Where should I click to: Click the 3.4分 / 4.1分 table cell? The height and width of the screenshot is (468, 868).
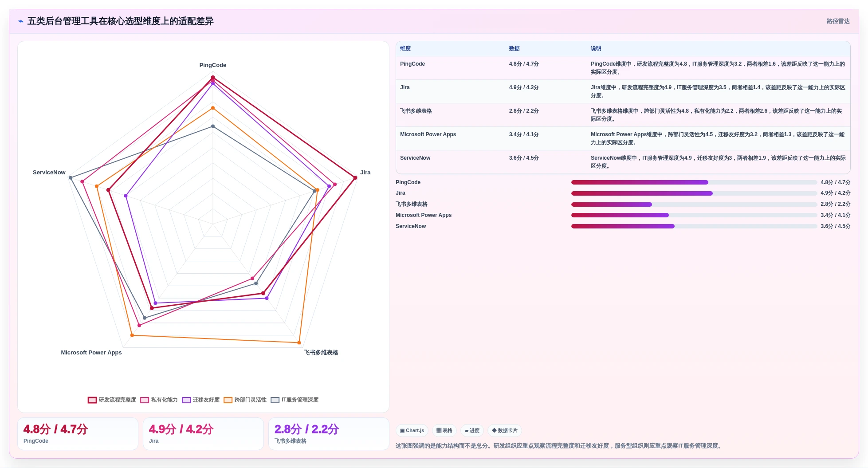tap(524, 134)
